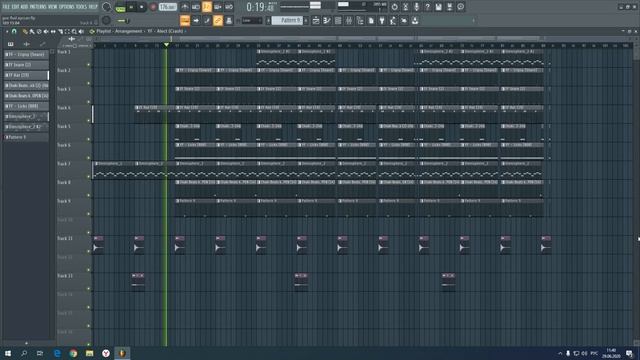Toggle typing keyboard to piano button

(x=185, y=20)
